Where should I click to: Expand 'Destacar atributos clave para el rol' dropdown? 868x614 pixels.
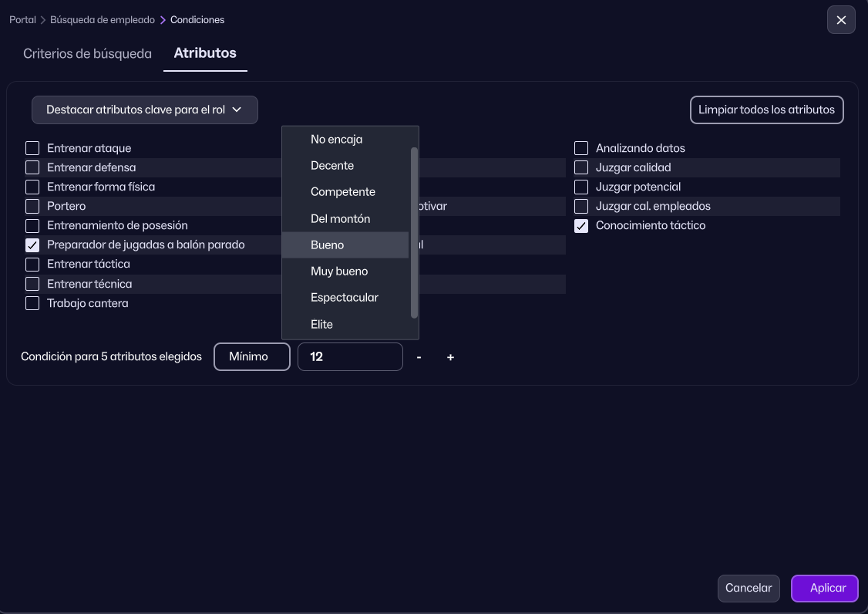pos(144,110)
